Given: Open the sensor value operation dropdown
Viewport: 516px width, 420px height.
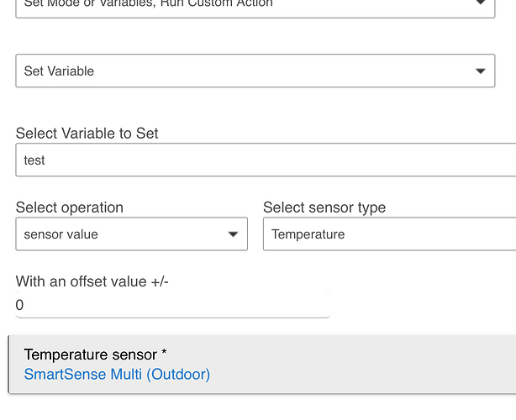Looking at the screenshot, I should click(x=131, y=234).
